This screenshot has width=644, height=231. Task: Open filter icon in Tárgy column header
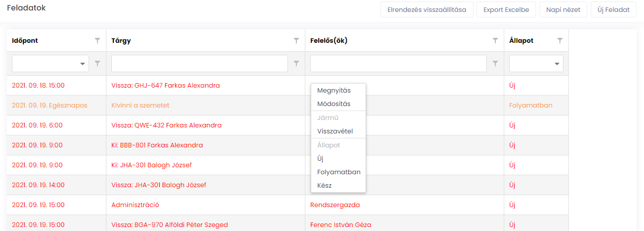pos(296,41)
